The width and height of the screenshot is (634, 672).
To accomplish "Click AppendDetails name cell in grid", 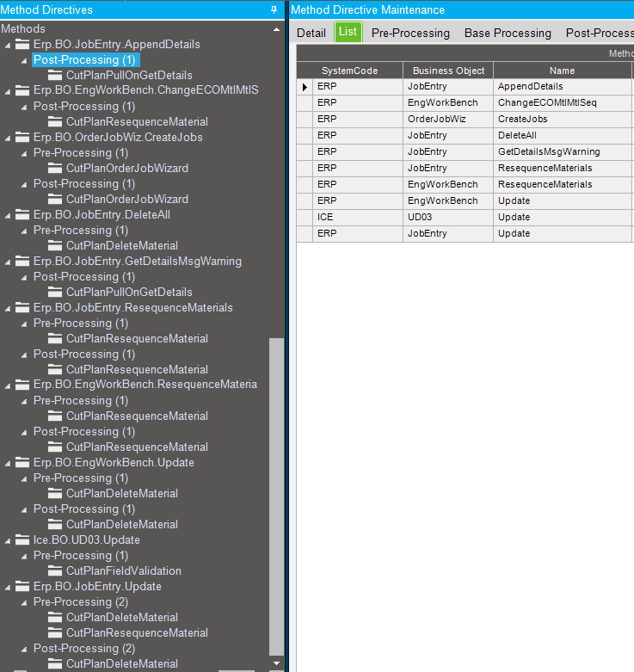I will click(x=562, y=87).
